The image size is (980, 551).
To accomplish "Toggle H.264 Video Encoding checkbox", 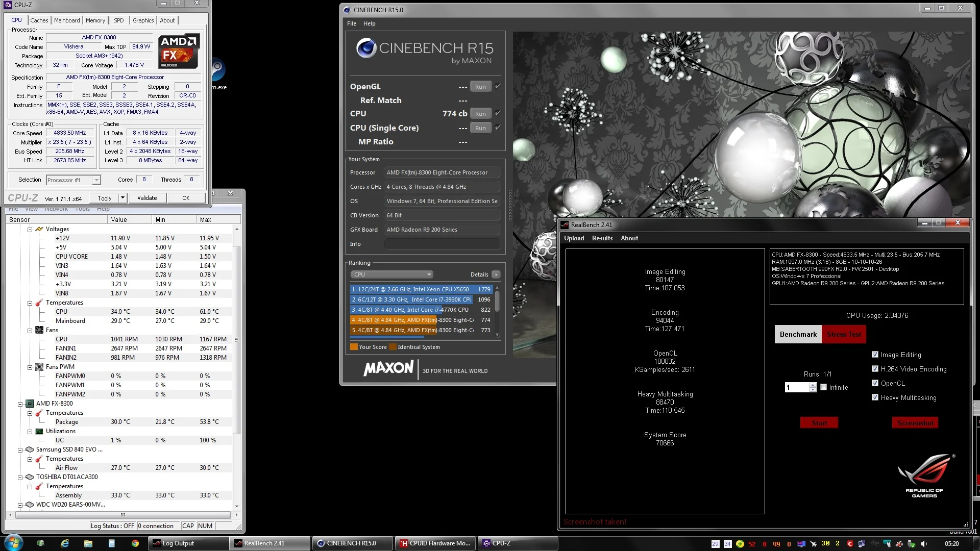I will pyautogui.click(x=875, y=369).
